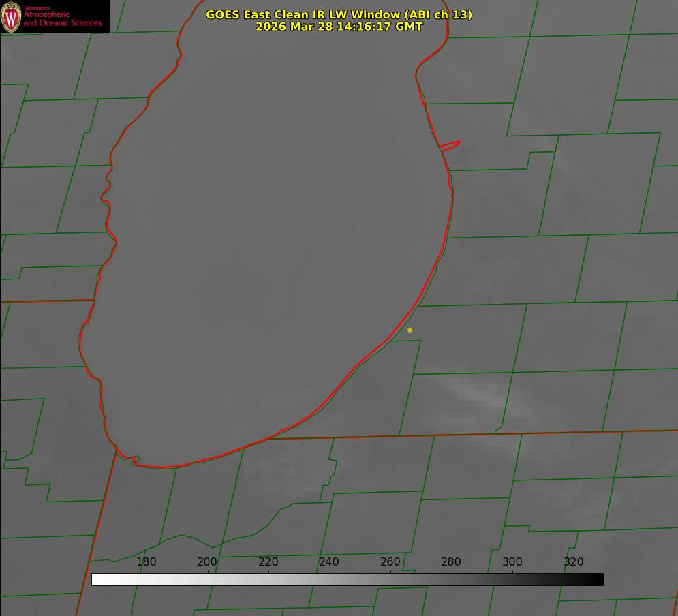Click the yellow dot location marker
The height and width of the screenshot is (616, 678).
410,330
